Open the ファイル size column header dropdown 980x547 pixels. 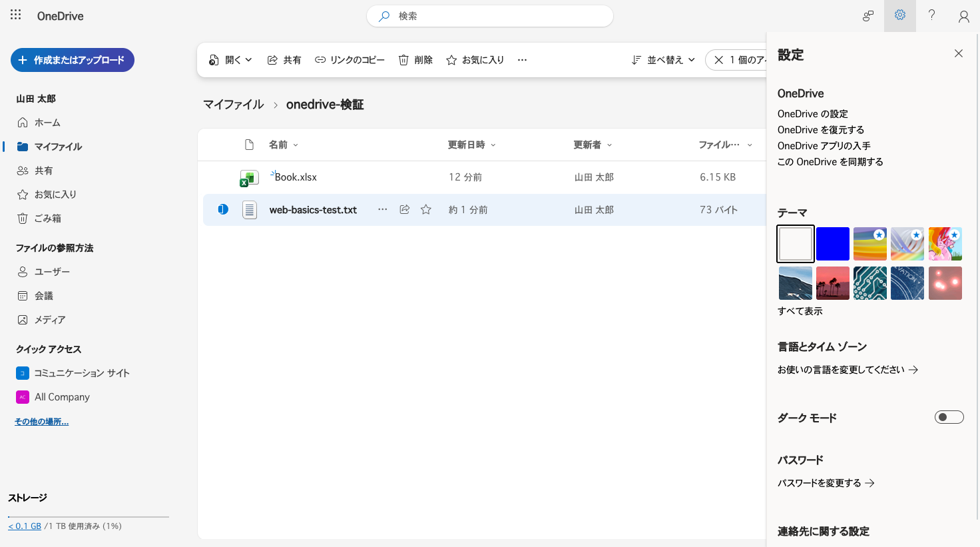[725, 145]
